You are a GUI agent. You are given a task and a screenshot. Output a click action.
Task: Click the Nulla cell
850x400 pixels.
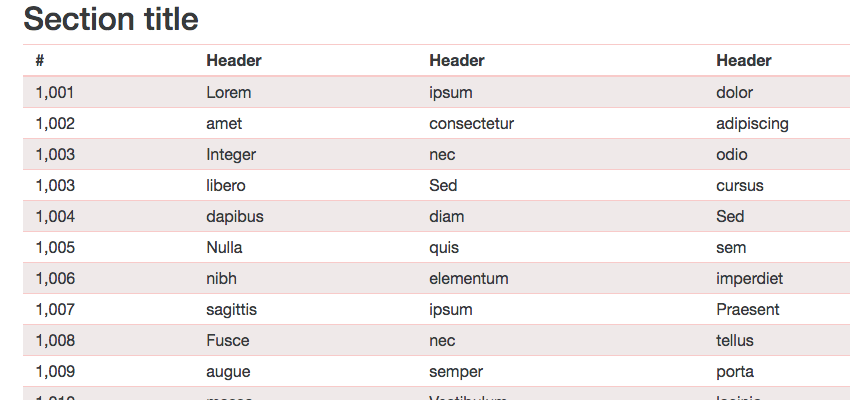coord(224,248)
